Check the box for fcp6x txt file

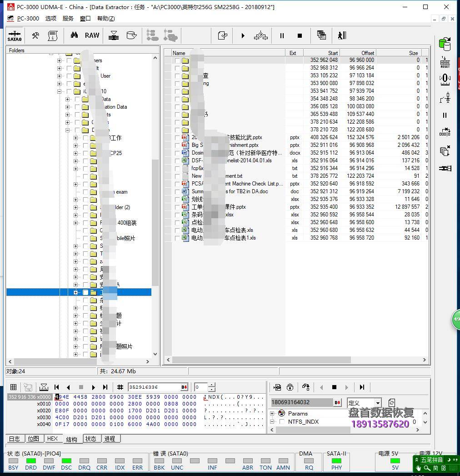tap(177, 168)
